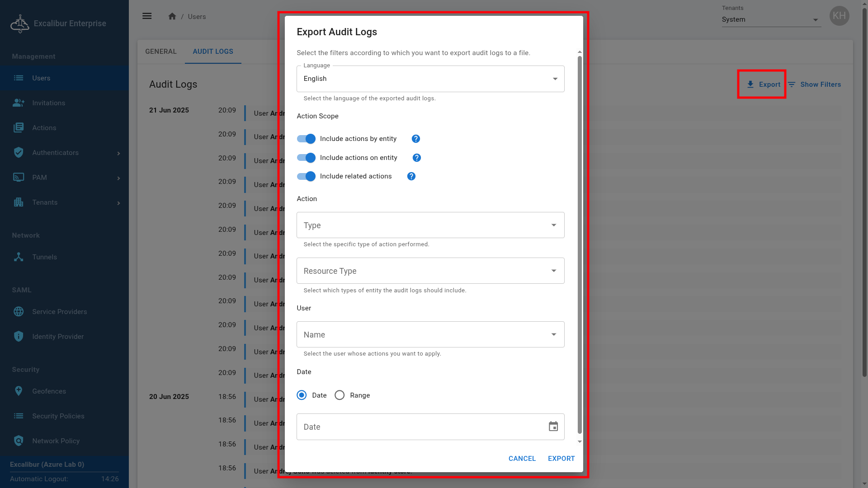
Task: Click the dialog's vertical scrollbar
Action: tap(580, 244)
